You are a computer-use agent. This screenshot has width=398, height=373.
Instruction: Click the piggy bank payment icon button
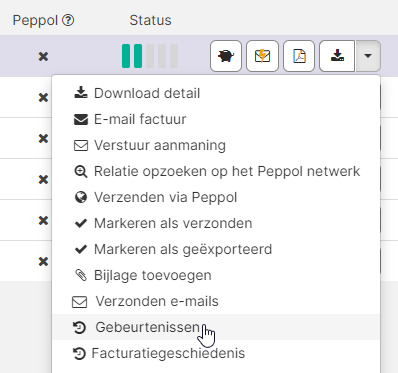(x=226, y=56)
